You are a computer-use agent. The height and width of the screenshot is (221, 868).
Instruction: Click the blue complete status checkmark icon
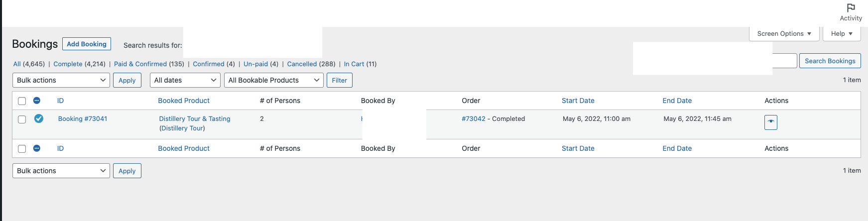(39, 118)
